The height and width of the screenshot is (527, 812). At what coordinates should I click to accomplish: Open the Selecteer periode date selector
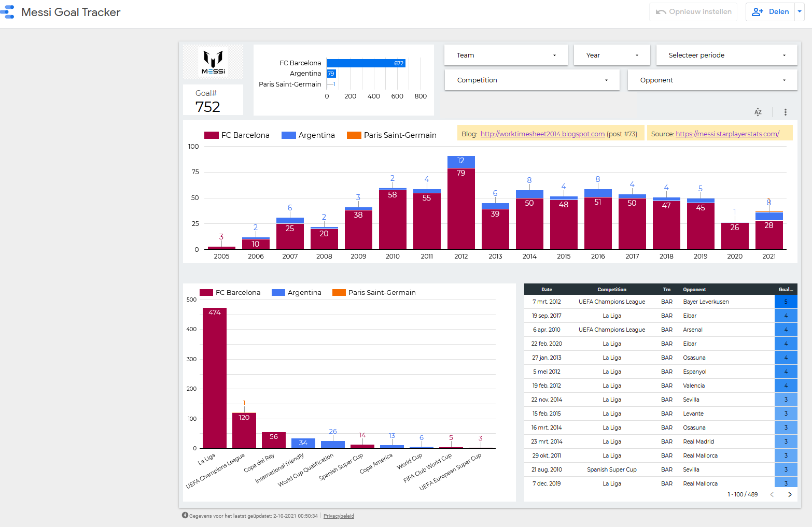[x=726, y=55]
